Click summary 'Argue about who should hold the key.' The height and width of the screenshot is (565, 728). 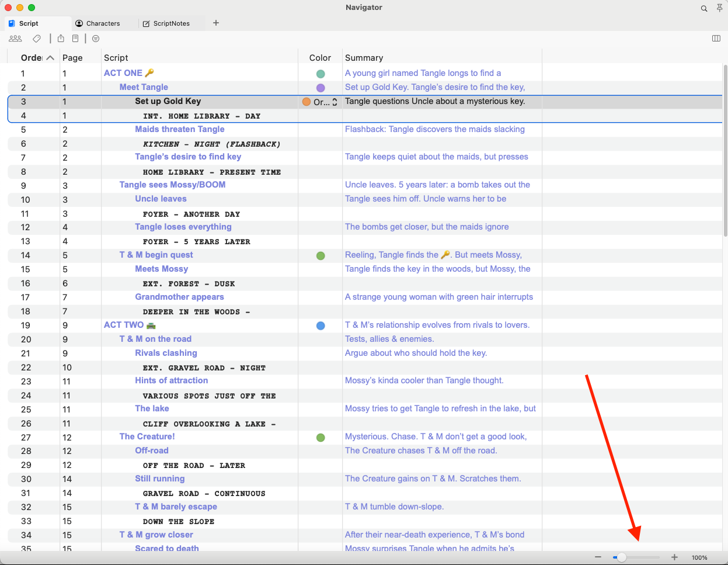click(x=416, y=353)
